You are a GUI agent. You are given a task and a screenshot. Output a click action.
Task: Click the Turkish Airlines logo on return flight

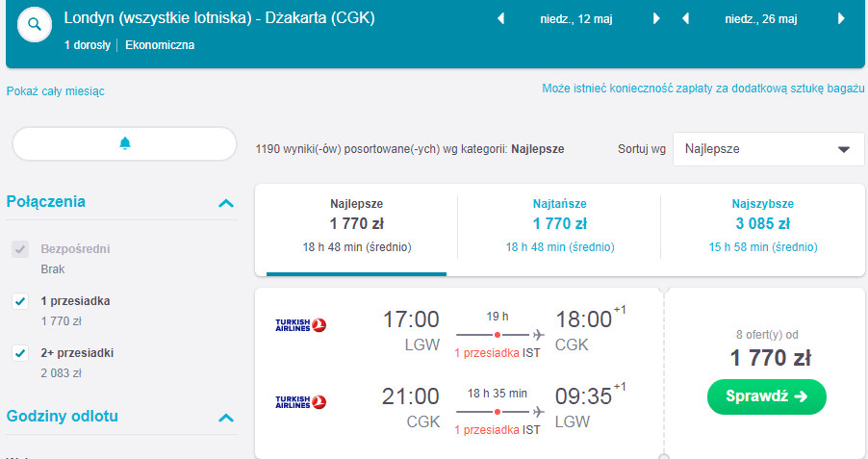coord(300,402)
